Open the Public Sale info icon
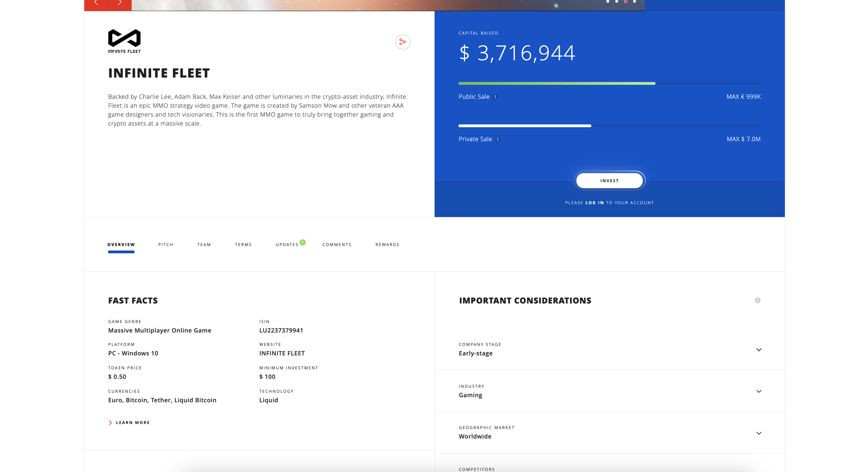 coord(495,97)
